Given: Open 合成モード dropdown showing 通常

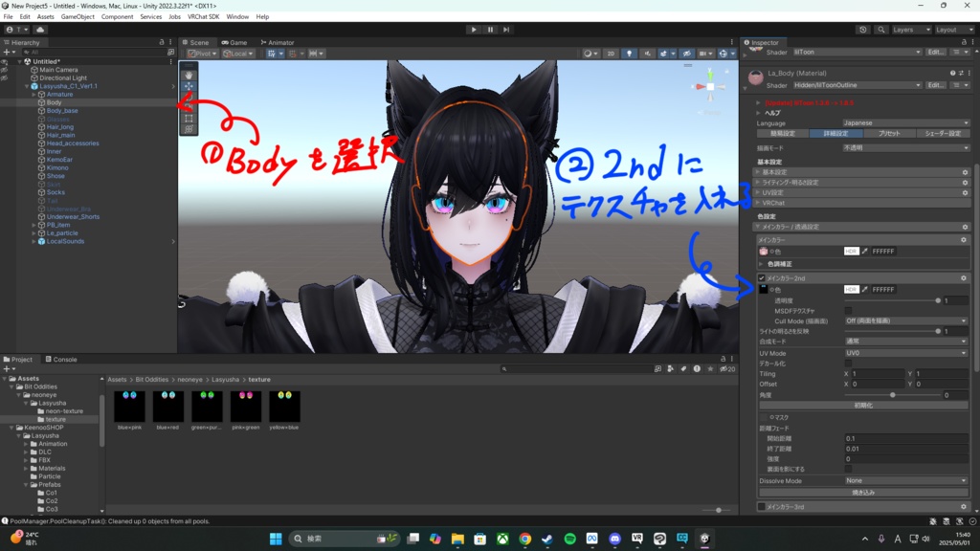Looking at the screenshot, I should (905, 342).
